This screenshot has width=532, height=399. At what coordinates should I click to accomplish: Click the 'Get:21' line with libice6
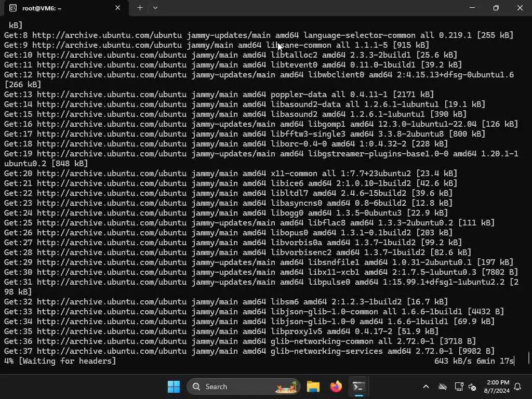[231, 183]
